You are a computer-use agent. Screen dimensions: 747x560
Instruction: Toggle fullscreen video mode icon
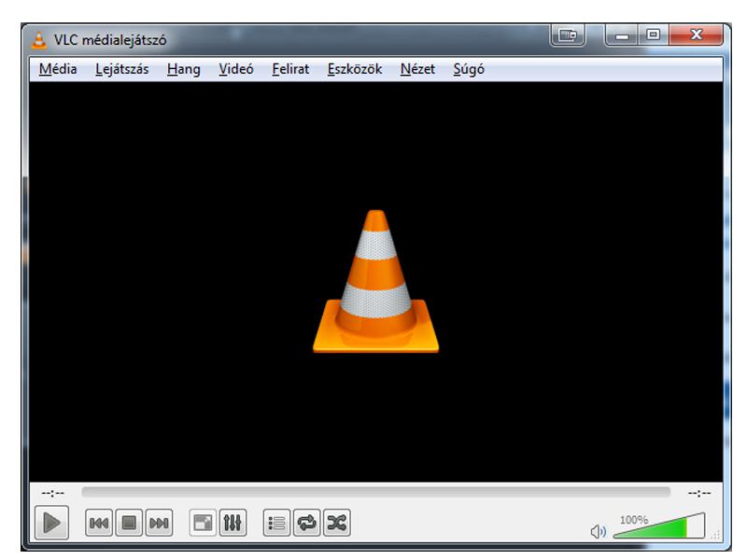click(x=203, y=523)
